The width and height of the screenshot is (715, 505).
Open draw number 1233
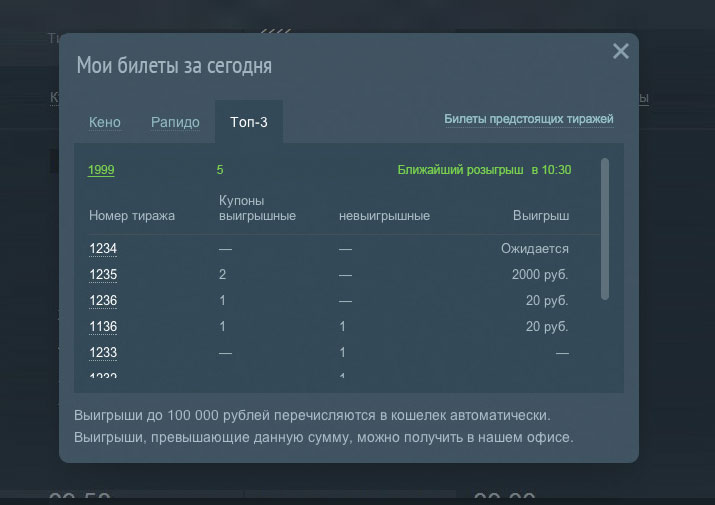(x=103, y=353)
